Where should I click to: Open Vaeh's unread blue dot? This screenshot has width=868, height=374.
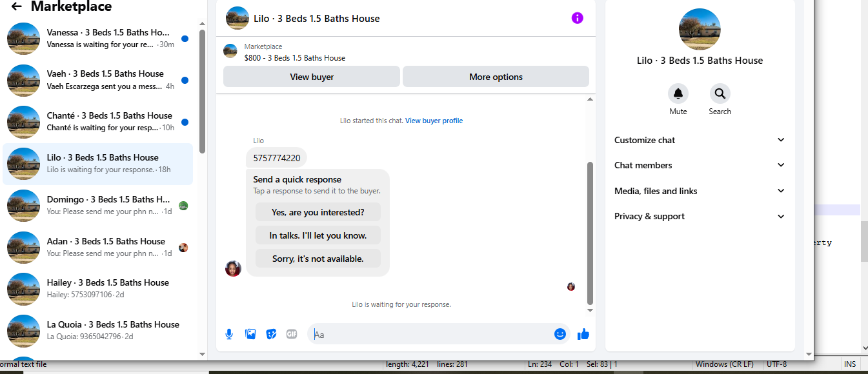coord(185,80)
